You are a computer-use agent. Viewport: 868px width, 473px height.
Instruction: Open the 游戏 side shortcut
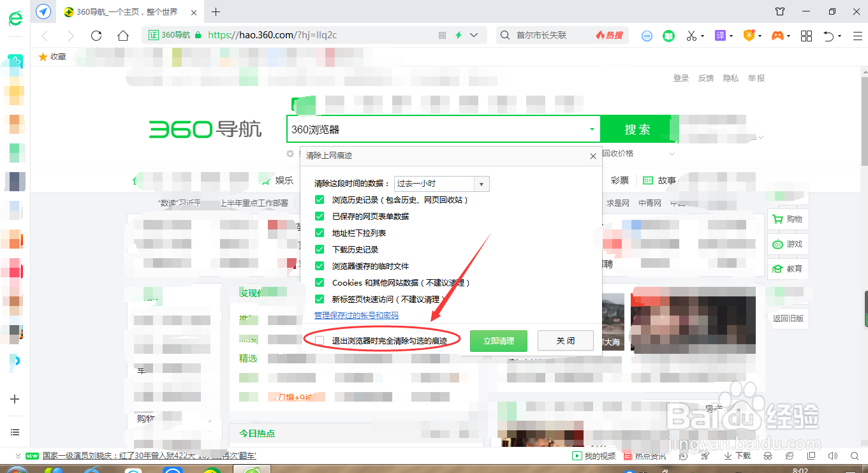pos(788,244)
